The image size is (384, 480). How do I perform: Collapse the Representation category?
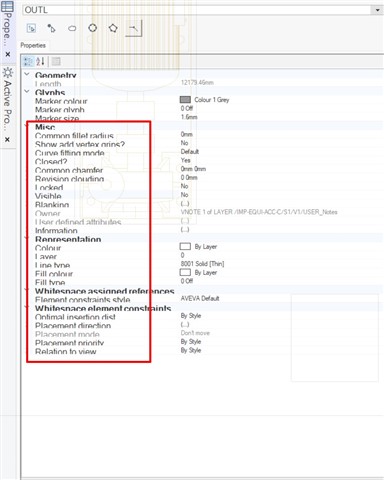(x=27, y=238)
